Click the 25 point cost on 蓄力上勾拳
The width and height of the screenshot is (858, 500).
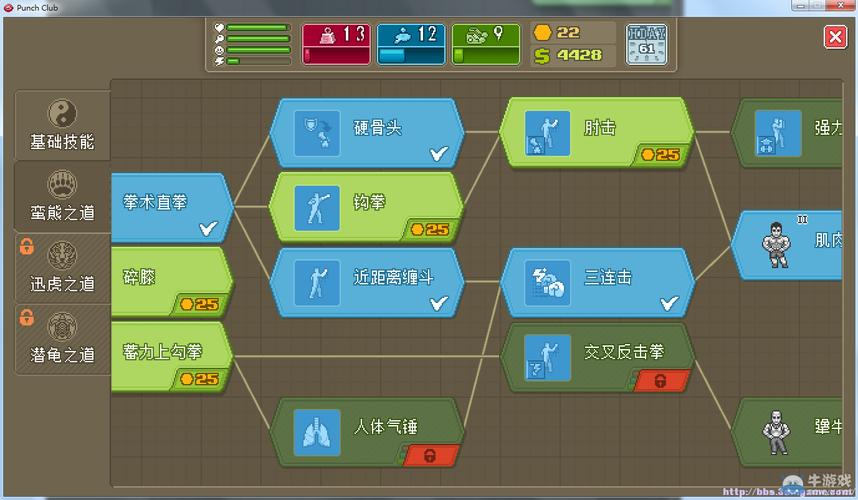click(x=200, y=379)
